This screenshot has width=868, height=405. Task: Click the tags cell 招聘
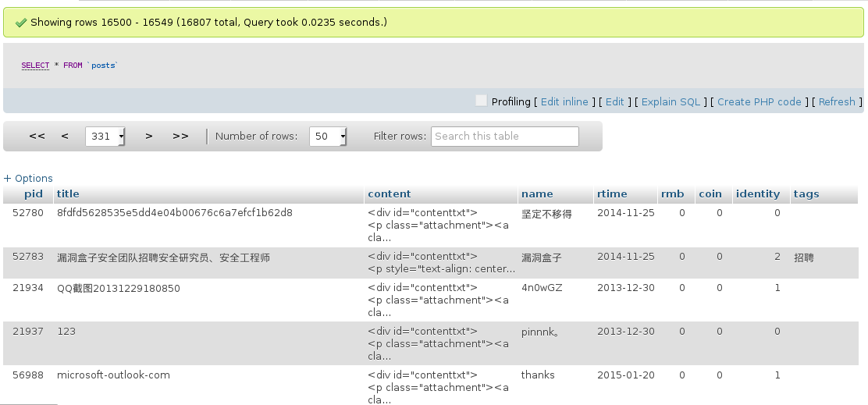(x=804, y=258)
